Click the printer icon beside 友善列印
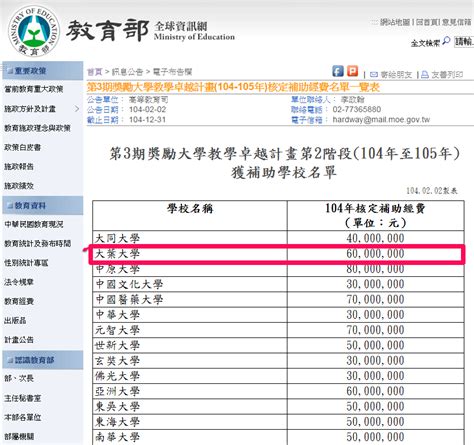Screen dimensions: 474x445 425,75
